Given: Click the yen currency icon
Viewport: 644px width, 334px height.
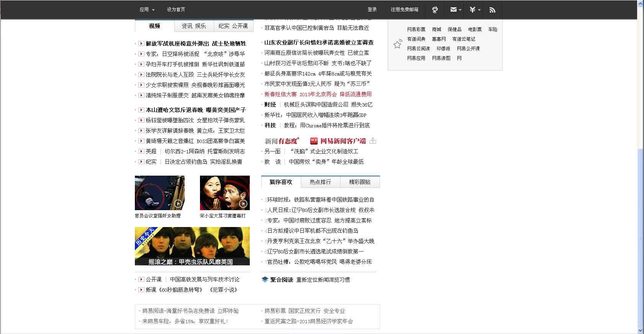Looking at the screenshot, I should tap(473, 10).
